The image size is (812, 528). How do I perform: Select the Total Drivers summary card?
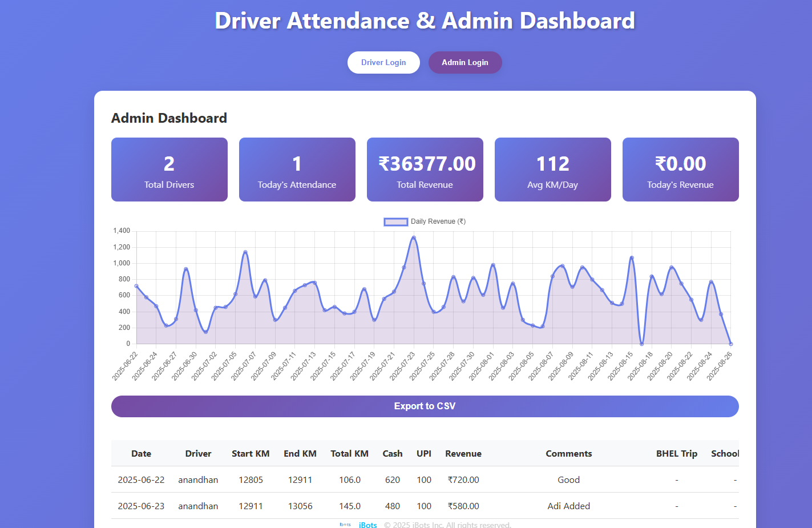tap(169, 170)
